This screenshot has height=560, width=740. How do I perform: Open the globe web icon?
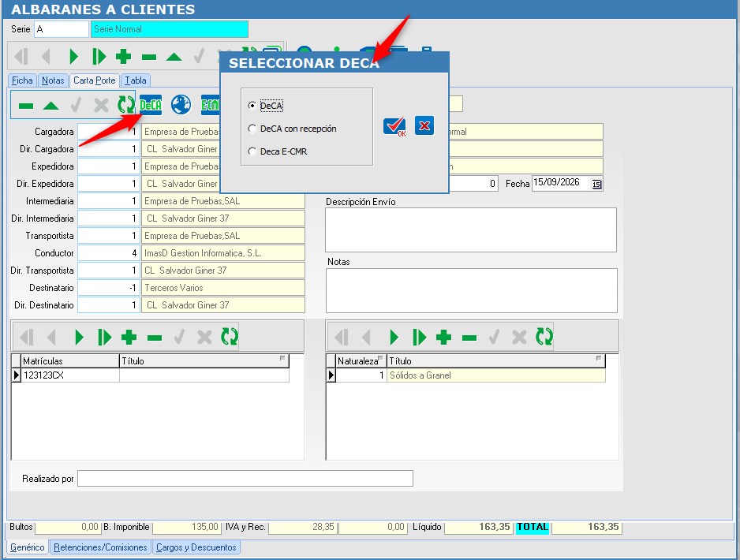pos(181,105)
